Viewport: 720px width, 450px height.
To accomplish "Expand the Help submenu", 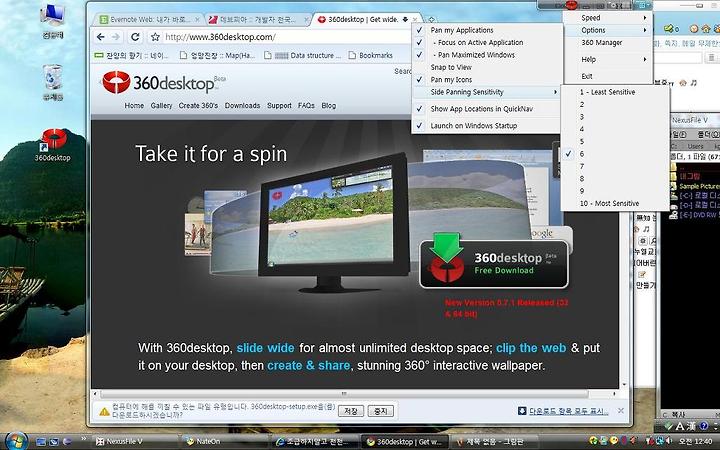I will tap(608, 59).
